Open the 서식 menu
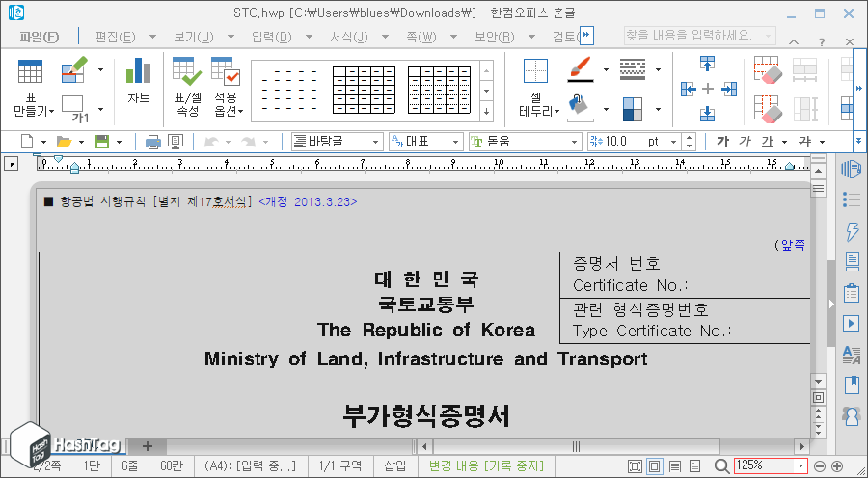Screen dimensions: 868x478 (x=349, y=37)
